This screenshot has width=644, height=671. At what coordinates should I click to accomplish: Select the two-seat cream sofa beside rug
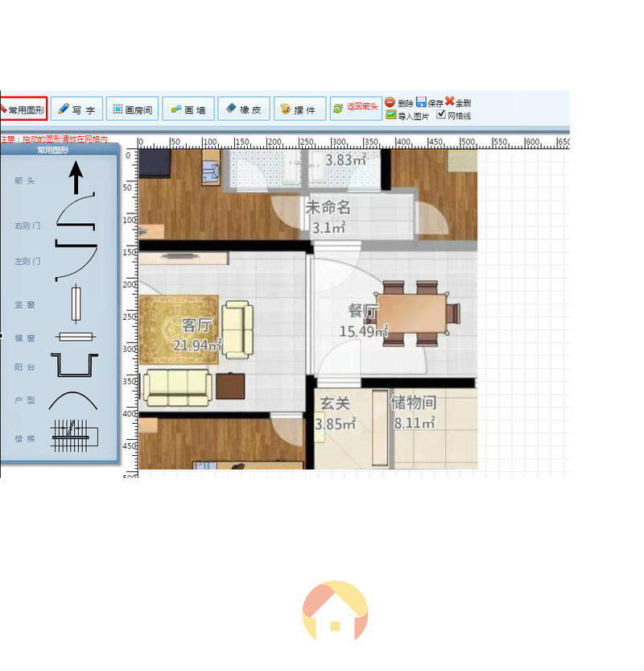[x=237, y=329]
